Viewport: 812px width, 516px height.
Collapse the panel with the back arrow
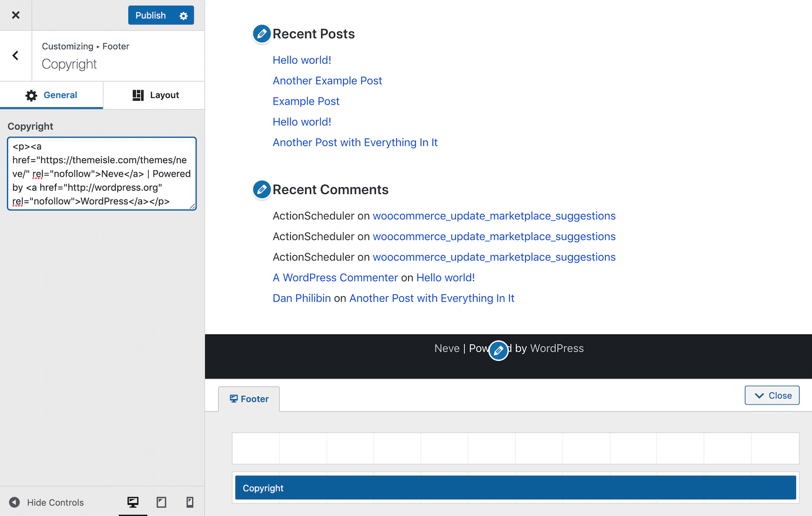pyautogui.click(x=16, y=56)
